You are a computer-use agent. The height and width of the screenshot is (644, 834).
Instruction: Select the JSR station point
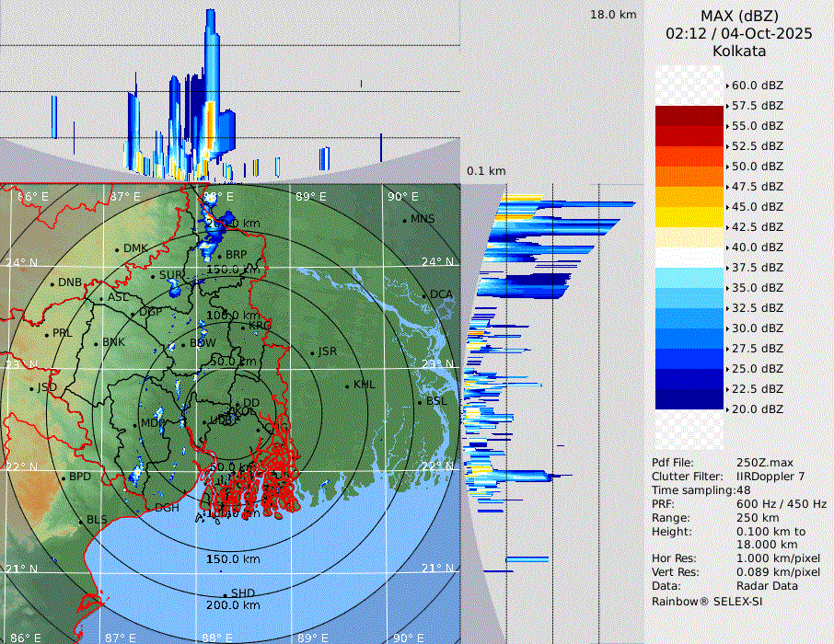pos(311,352)
